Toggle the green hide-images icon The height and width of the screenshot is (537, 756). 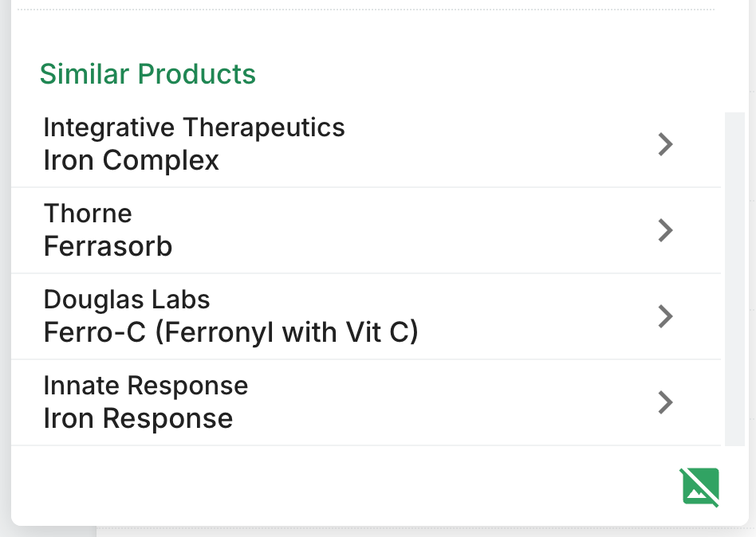click(700, 487)
